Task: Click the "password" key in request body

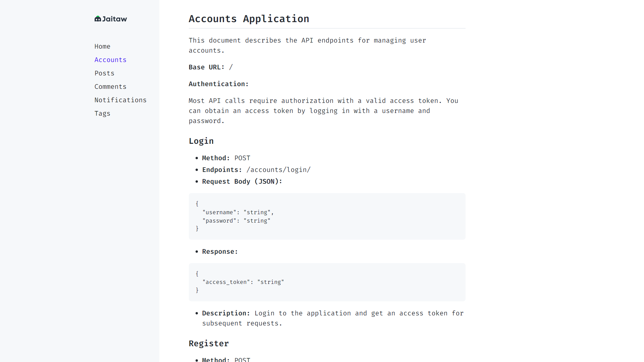Action: [x=219, y=221]
